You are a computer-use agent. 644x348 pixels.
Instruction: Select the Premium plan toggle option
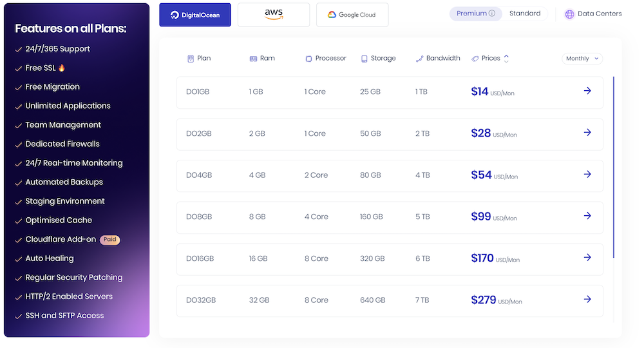[471, 14]
